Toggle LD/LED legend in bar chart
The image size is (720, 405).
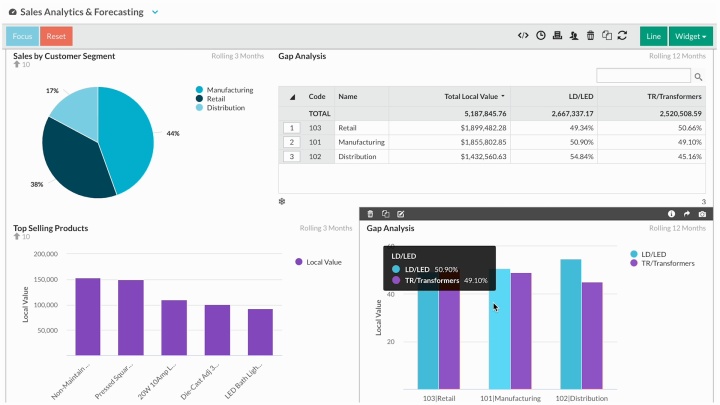pyautogui.click(x=648, y=254)
